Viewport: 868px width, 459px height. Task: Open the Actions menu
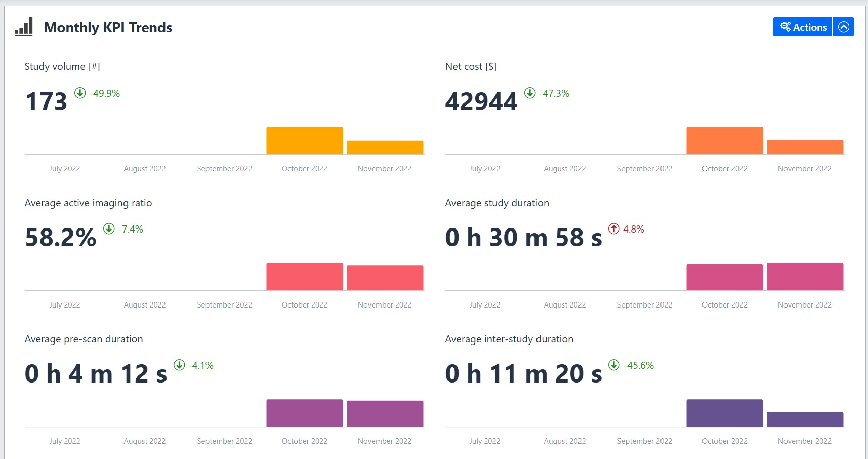click(803, 27)
